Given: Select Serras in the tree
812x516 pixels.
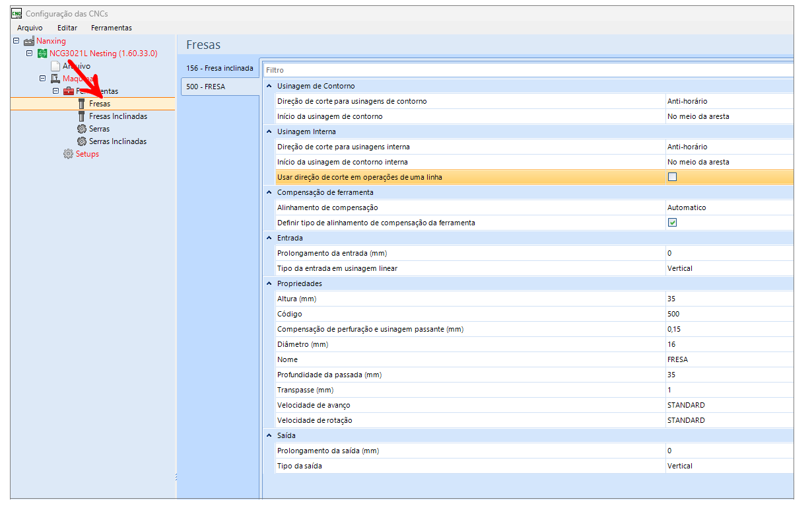Looking at the screenshot, I should 100,129.
